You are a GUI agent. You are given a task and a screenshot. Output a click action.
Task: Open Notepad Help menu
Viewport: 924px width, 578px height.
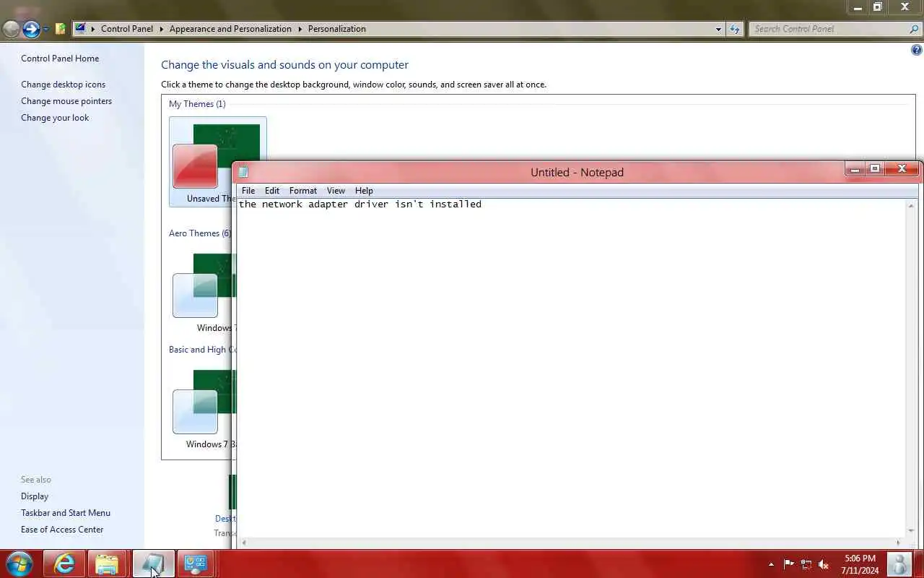[x=364, y=191]
